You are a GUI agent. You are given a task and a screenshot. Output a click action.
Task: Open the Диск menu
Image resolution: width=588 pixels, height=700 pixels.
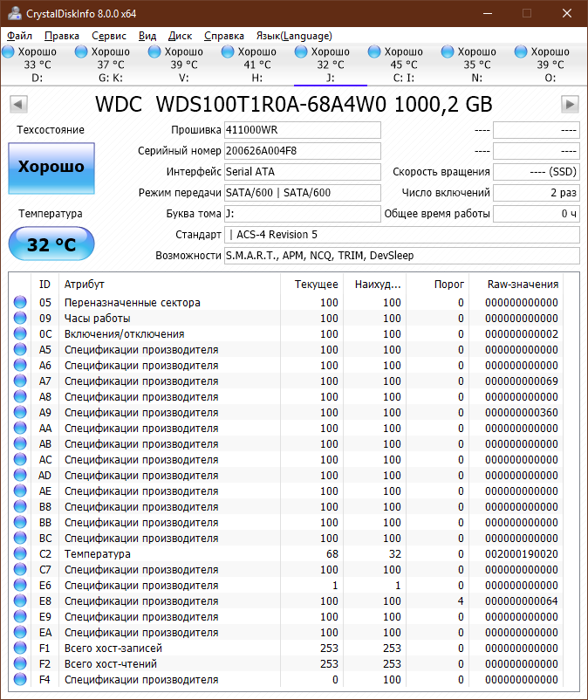coord(180,36)
